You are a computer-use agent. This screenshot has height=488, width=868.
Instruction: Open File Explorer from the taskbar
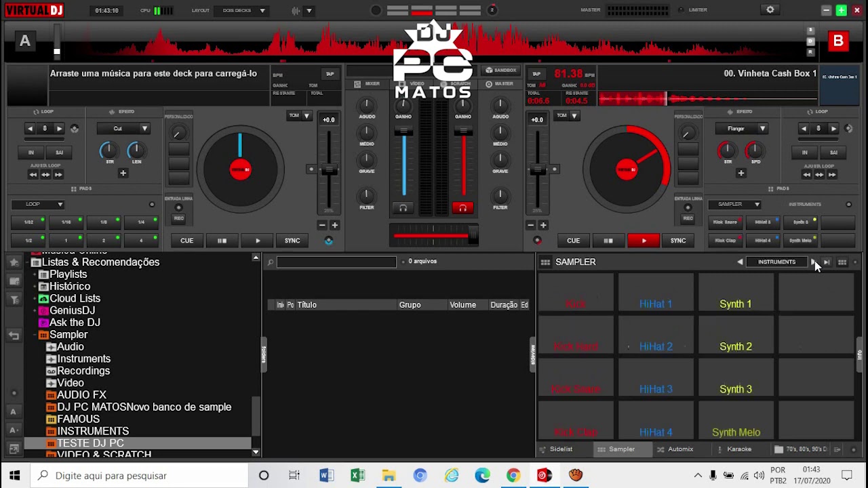click(389, 476)
